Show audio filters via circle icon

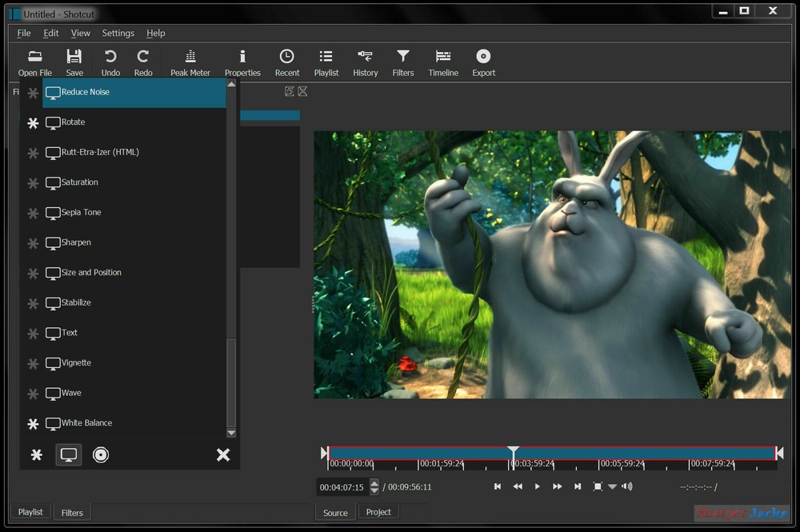point(101,454)
